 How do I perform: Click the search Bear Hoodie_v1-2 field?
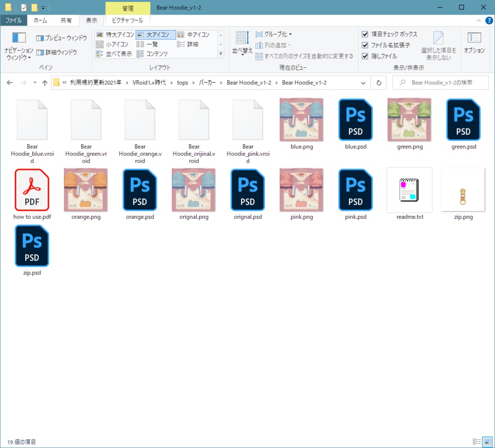tap(440, 83)
